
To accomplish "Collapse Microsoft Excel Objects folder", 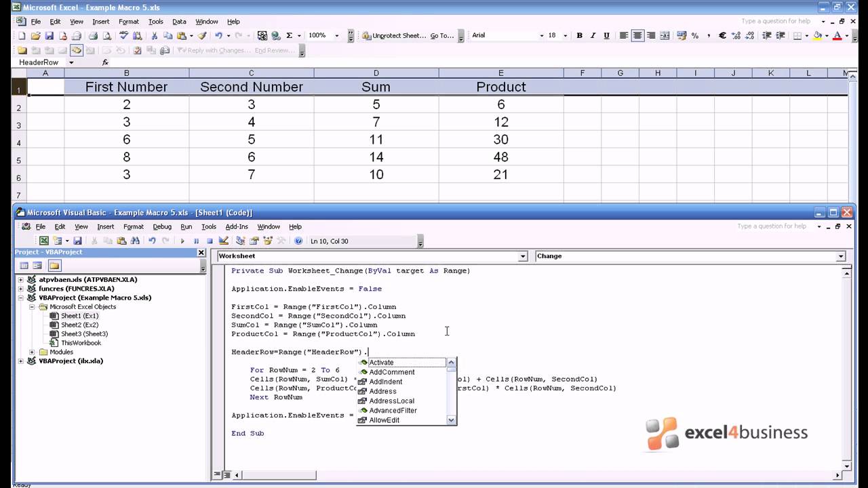I will [32, 306].
